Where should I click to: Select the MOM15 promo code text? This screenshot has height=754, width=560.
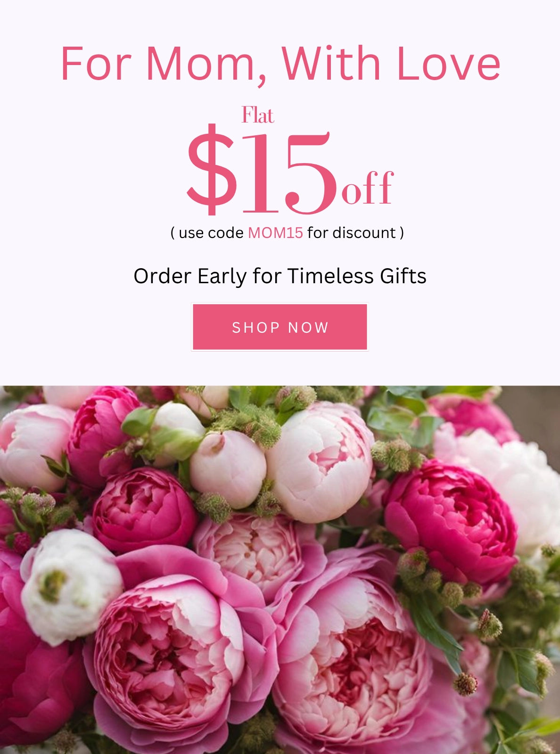click(x=275, y=233)
